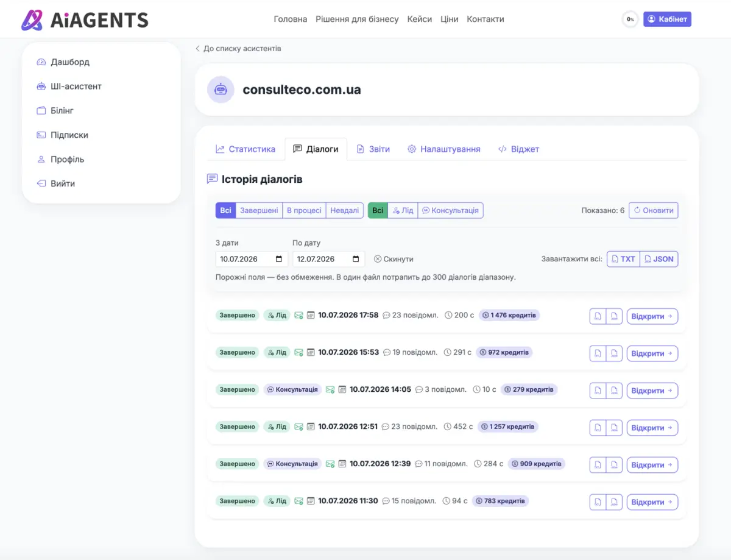Open the 10.07.2026 15:53 dialog
Image resolution: width=731 pixels, height=560 pixels.
point(652,353)
